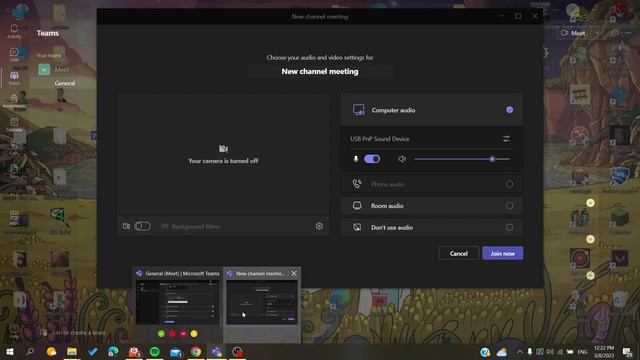Viewport: 640px width, 360px height.
Task: Open Background filters
Action: pos(191,226)
